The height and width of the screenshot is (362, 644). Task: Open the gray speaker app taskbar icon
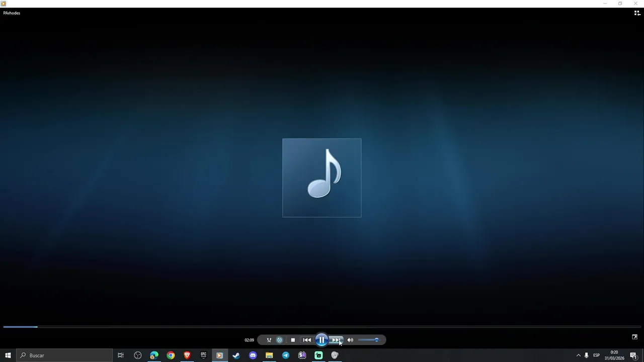point(335,355)
